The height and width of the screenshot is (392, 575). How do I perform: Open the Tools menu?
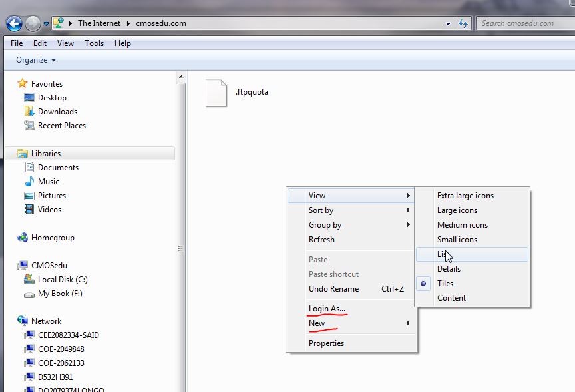point(94,43)
